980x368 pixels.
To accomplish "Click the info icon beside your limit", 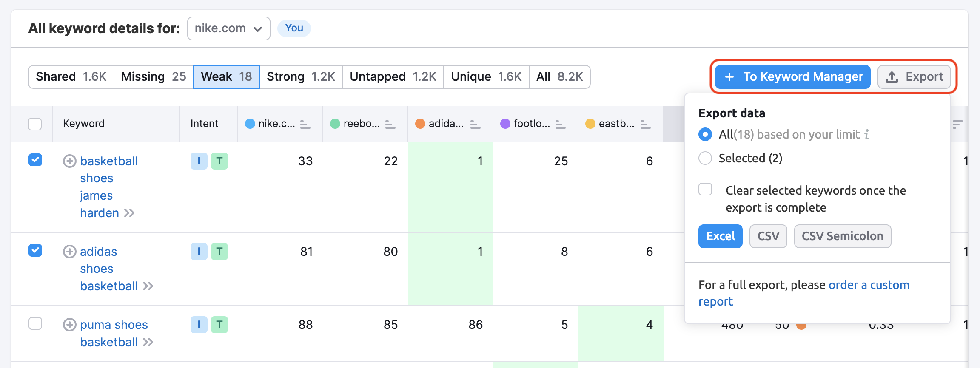I will [x=867, y=135].
